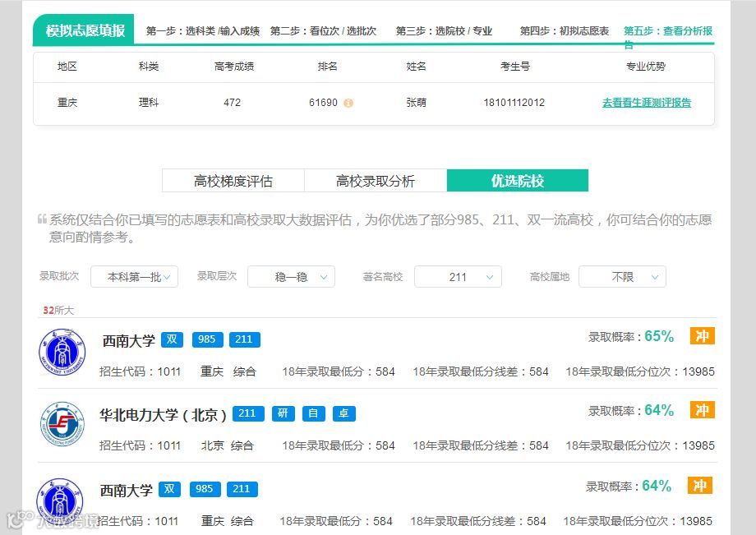Screen dimensions: 756x535
Task: Open the 华北电力大学（北京） name link
Action: coord(164,414)
